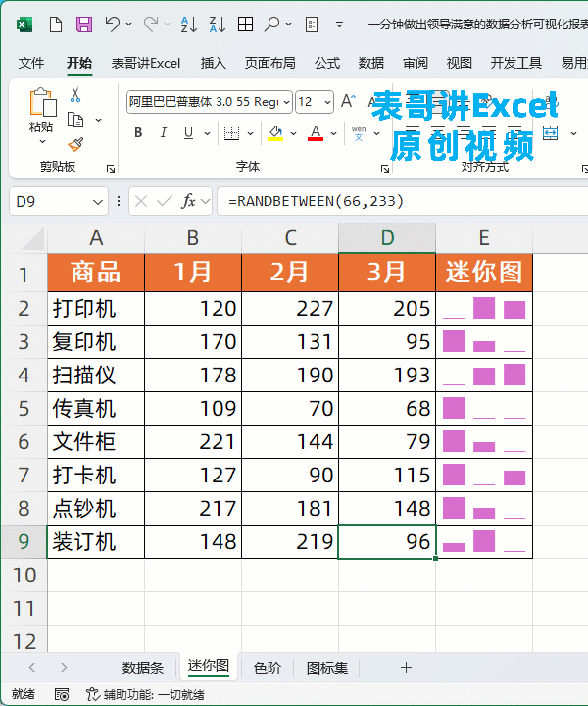Click the Sort Ascending A-Z icon
This screenshot has height=706, width=588.
(x=191, y=25)
